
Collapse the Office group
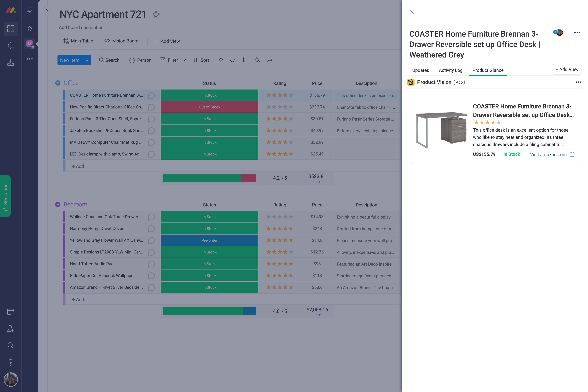(57, 83)
